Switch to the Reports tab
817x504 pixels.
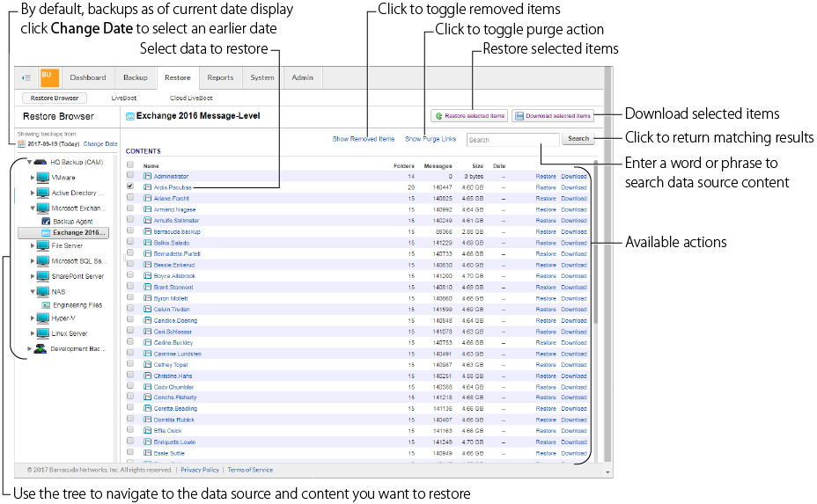(x=220, y=77)
